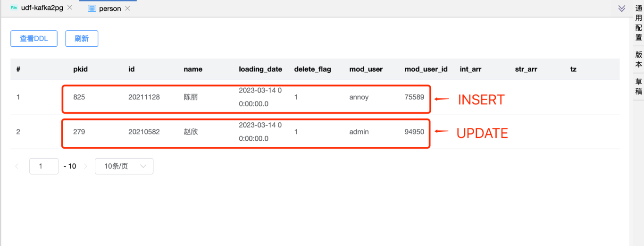
Task: Go to previous page arrow
Action: point(17,166)
